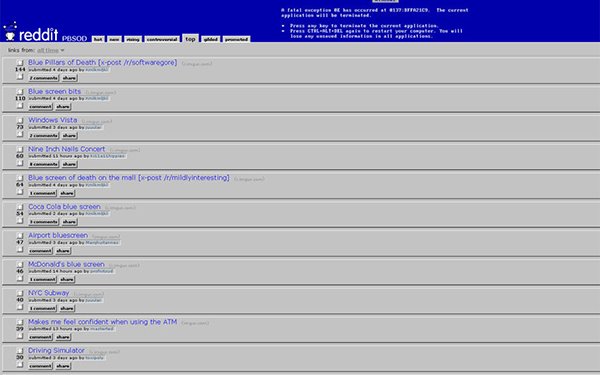Share the Windows Vista post

[x=69, y=135]
